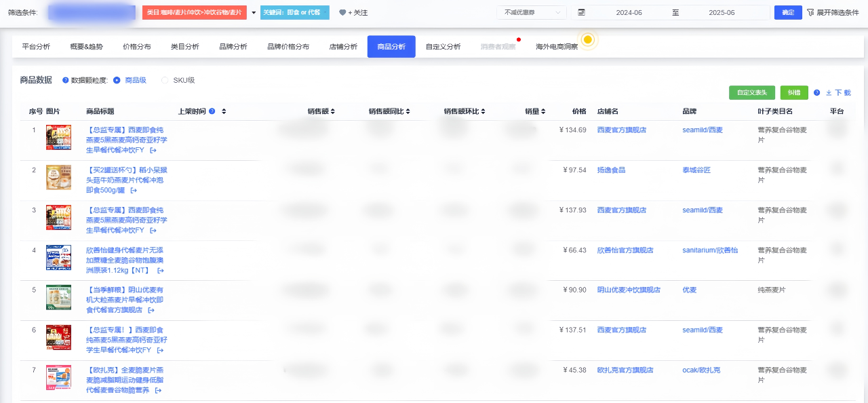Open product title 欣善怡健身代餐麦片
Image resolution: width=868 pixels, height=403 pixels.
coord(125,261)
